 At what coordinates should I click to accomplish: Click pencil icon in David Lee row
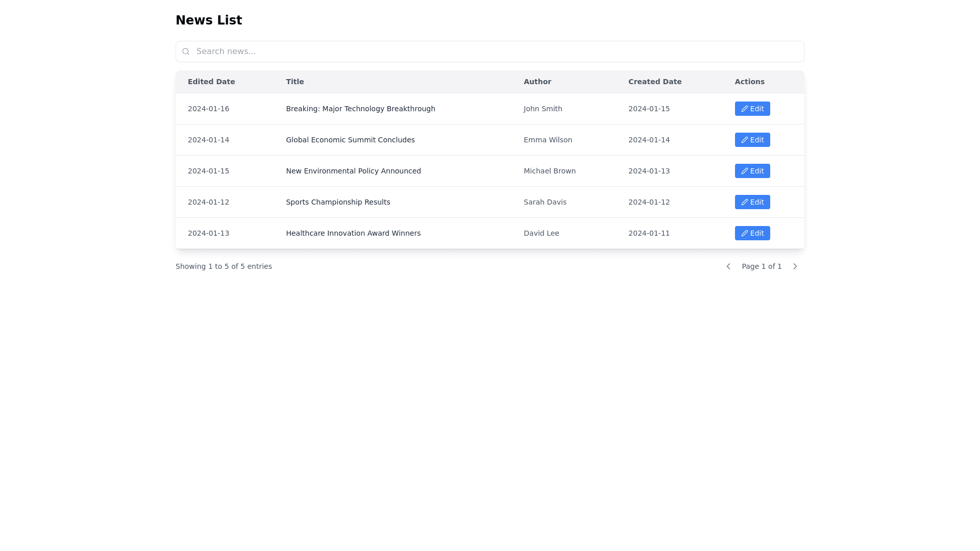click(745, 233)
